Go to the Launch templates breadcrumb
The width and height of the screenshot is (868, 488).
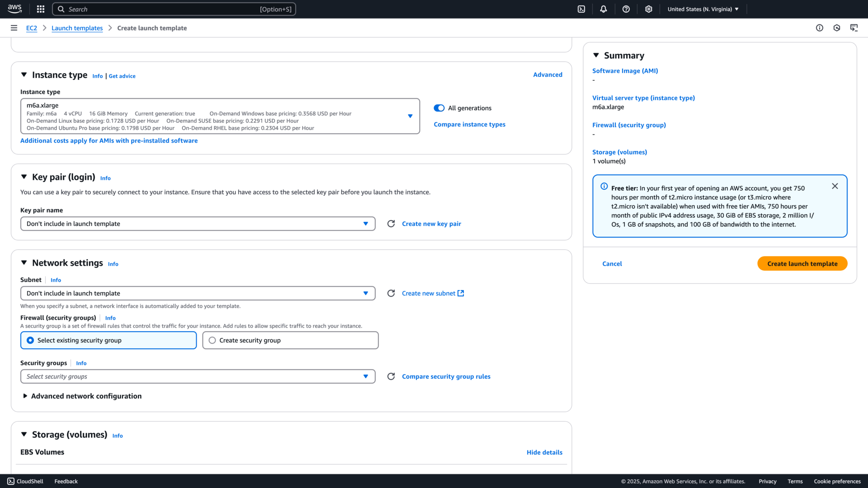pyautogui.click(x=77, y=28)
